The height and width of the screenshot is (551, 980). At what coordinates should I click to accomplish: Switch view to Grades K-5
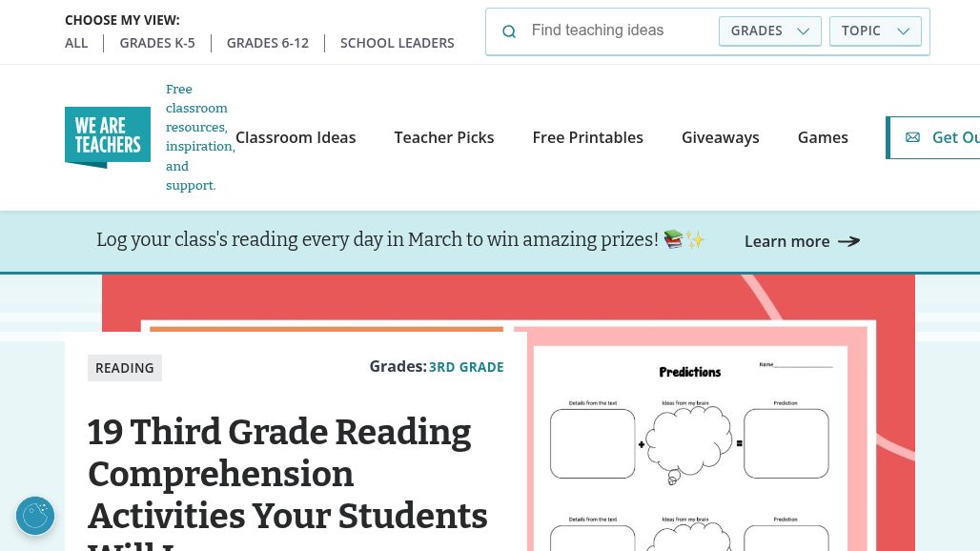pyautogui.click(x=157, y=43)
